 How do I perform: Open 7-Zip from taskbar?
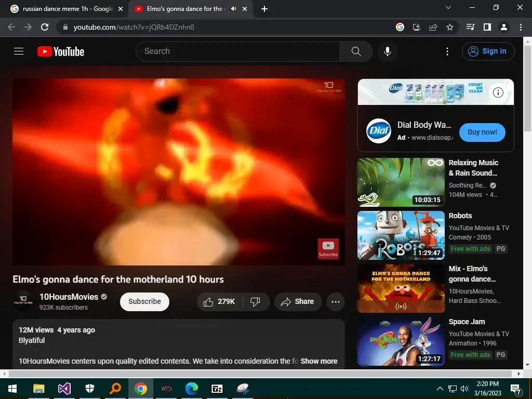[x=217, y=389]
